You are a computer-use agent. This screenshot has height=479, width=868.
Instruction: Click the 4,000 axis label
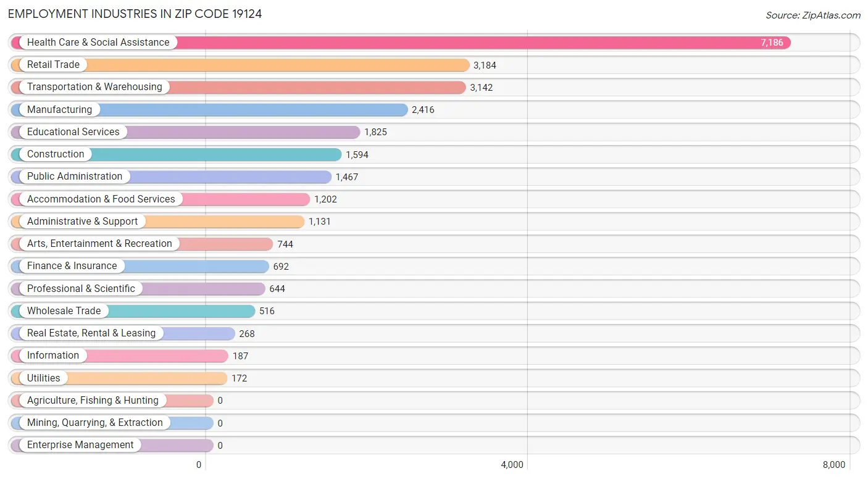click(x=512, y=465)
